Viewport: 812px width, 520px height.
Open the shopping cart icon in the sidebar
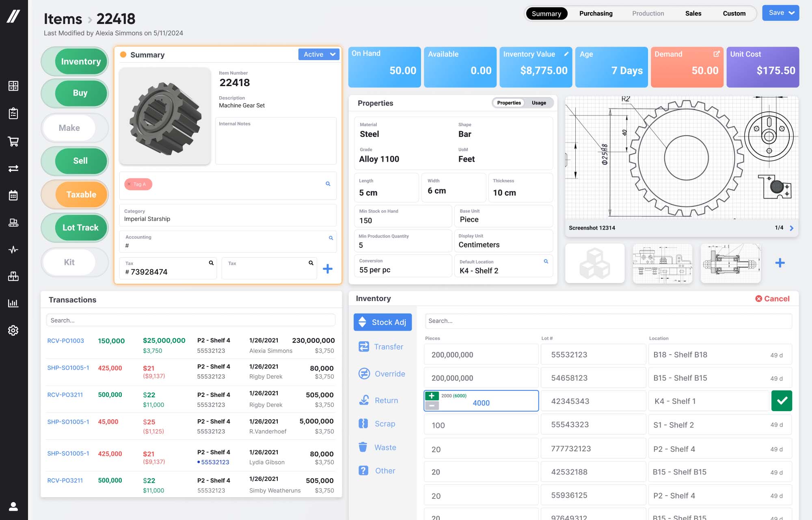pyautogui.click(x=13, y=141)
